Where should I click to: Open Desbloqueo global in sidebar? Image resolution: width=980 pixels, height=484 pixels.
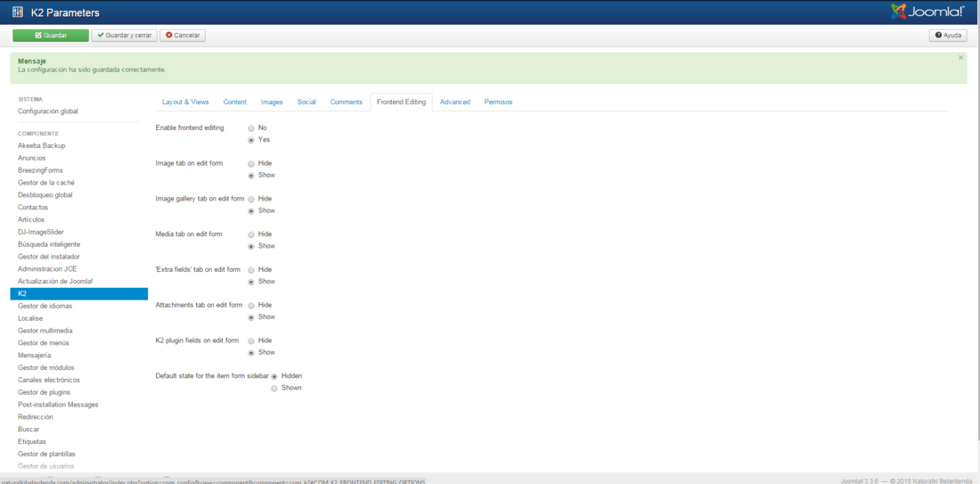[45, 195]
